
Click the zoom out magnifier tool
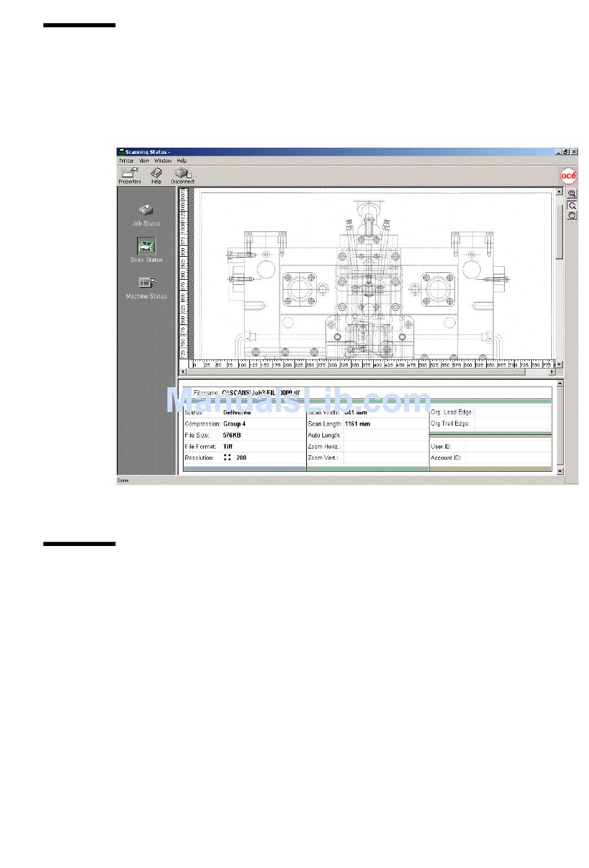pyautogui.click(x=572, y=205)
